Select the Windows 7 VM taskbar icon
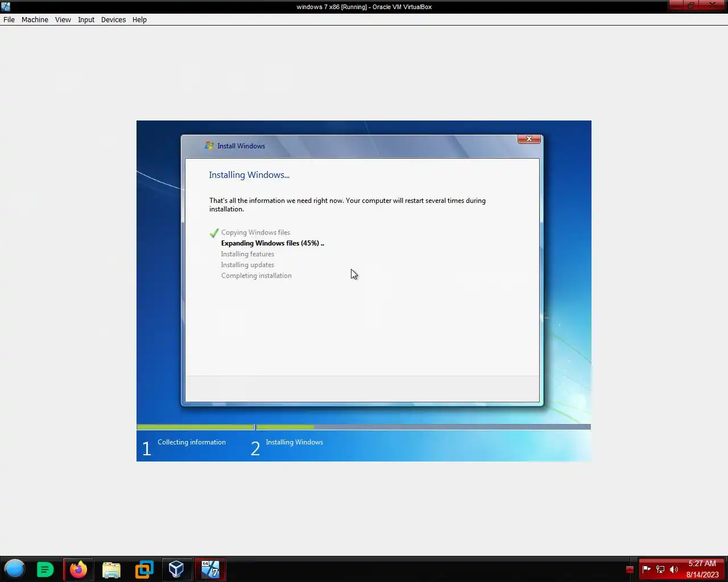The height and width of the screenshot is (582, 728). (x=210, y=569)
